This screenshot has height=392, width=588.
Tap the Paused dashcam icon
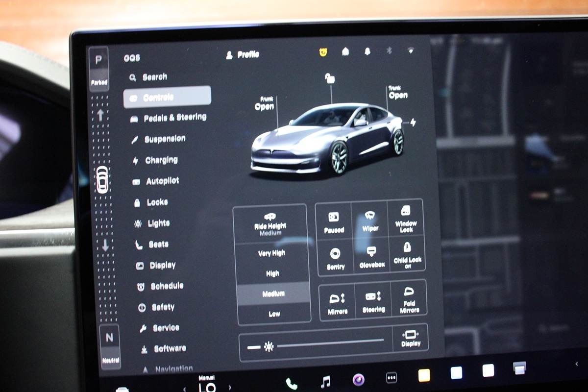[x=334, y=221]
